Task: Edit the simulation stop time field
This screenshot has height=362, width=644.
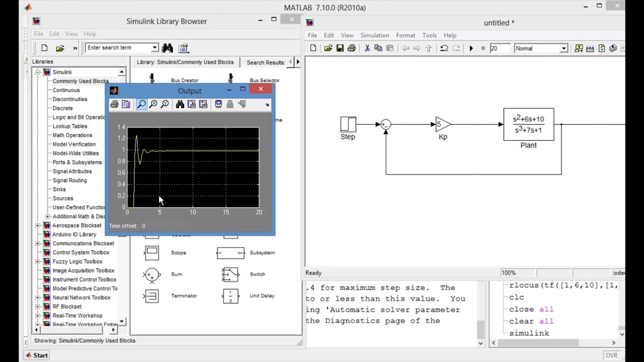Action: pyautogui.click(x=500, y=48)
